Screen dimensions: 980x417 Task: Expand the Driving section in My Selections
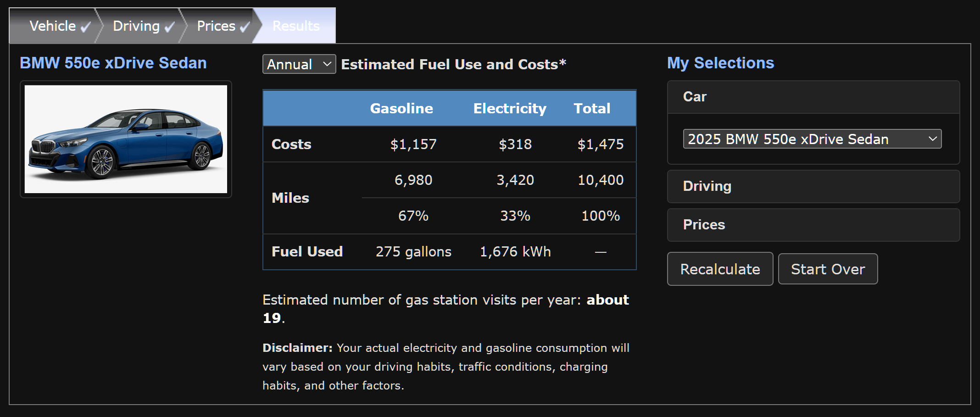(813, 186)
